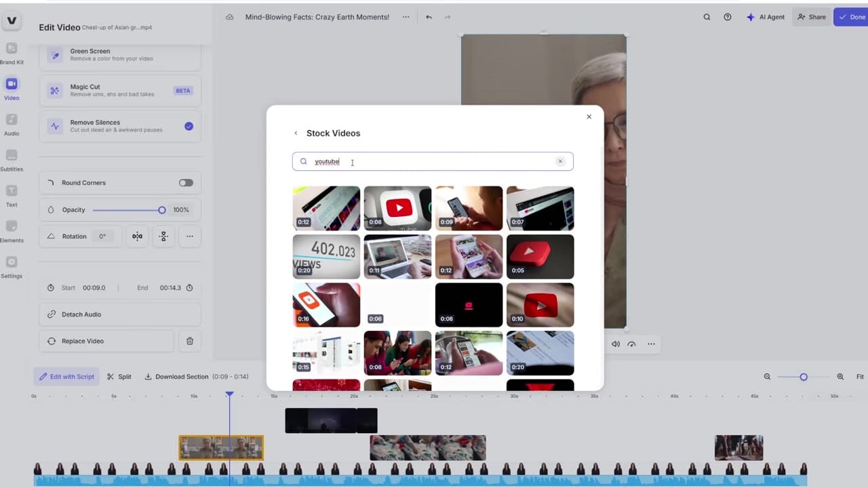Open the Settings sidebar panel
Screen dimensions: 868x488
(12, 267)
